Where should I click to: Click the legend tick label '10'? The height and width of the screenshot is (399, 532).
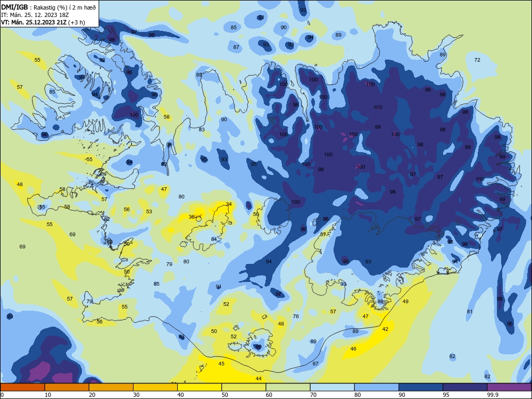tap(48, 395)
